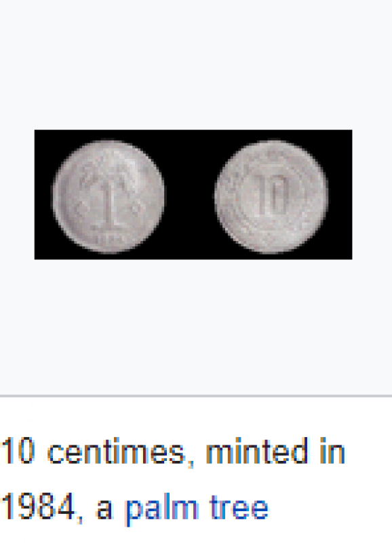Screen dimensions: 392x543
Task: Click the empty gray area below the coin image
Action: 196,326
